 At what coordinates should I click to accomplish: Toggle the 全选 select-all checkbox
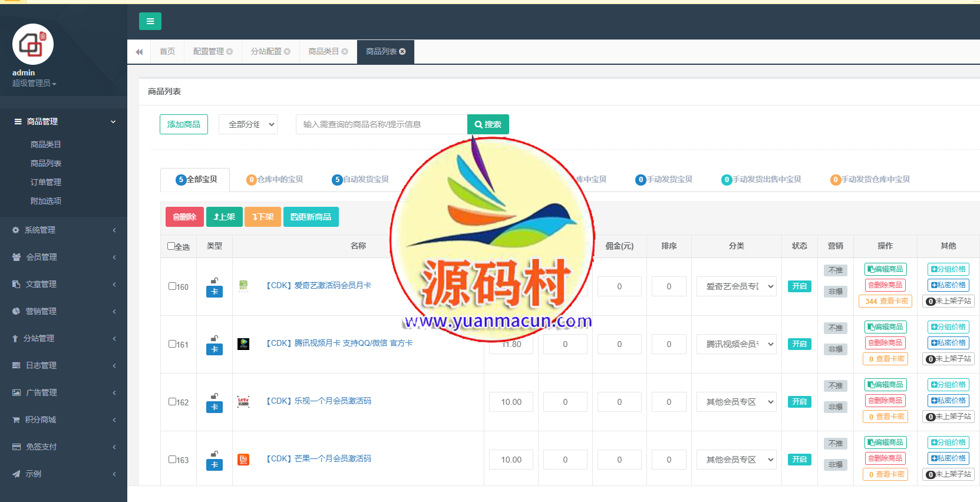171,246
